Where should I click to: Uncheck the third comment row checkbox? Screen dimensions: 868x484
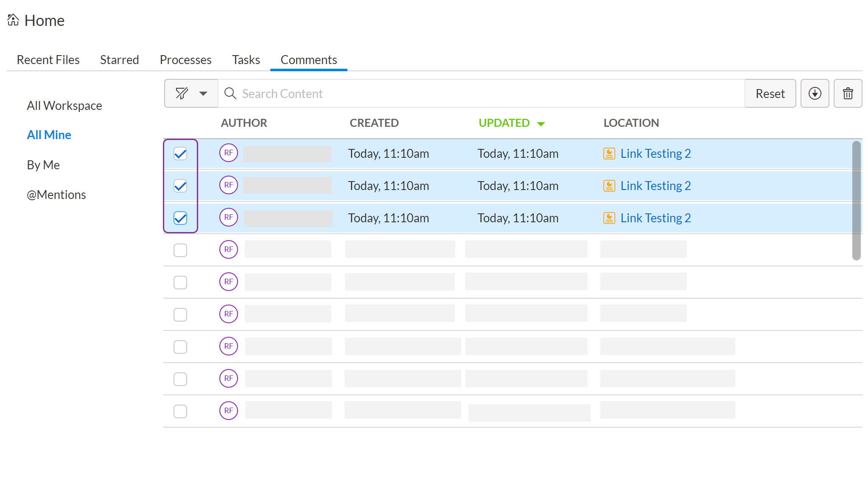(x=180, y=218)
